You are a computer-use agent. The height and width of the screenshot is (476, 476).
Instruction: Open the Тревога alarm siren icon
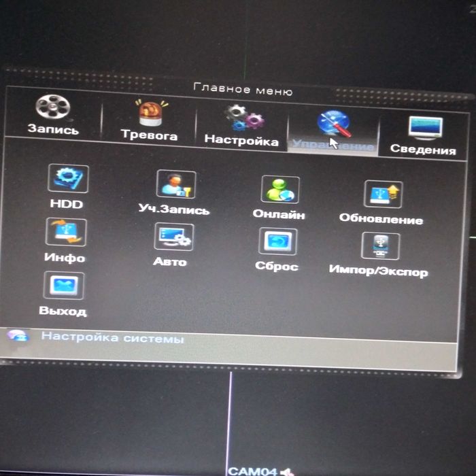click(151, 113)
